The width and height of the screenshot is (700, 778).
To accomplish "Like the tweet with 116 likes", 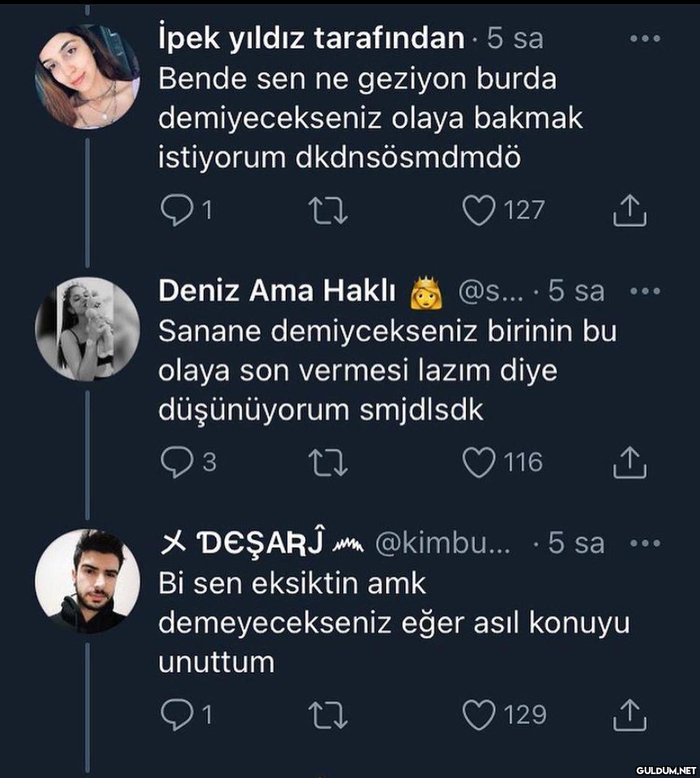I will (x=479, y=463).
